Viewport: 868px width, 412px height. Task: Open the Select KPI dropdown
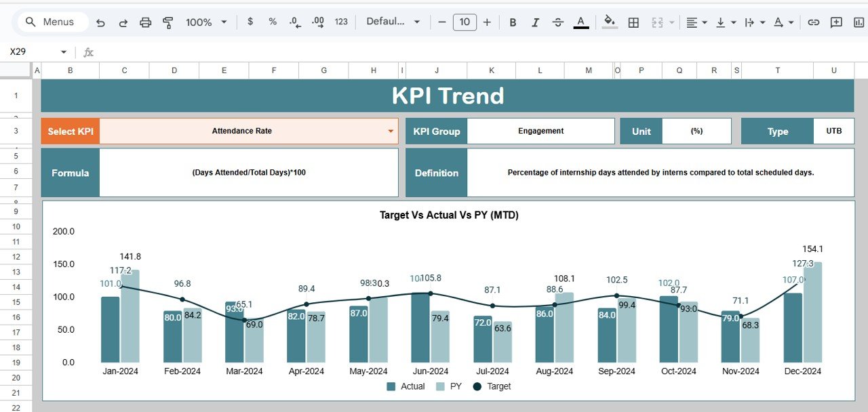391,131
